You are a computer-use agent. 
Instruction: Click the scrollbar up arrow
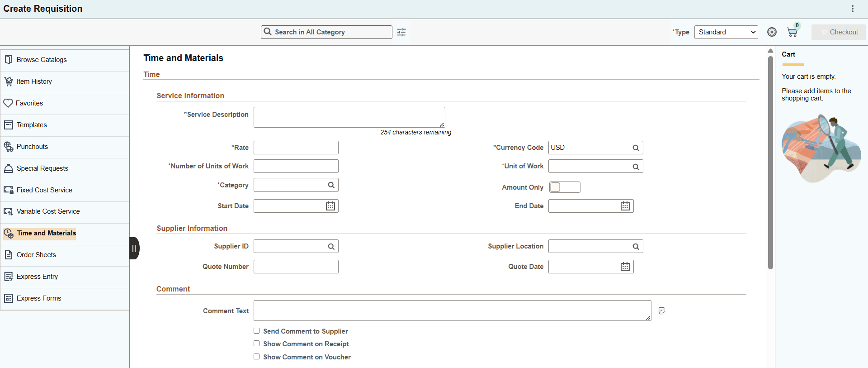point(770,51)
